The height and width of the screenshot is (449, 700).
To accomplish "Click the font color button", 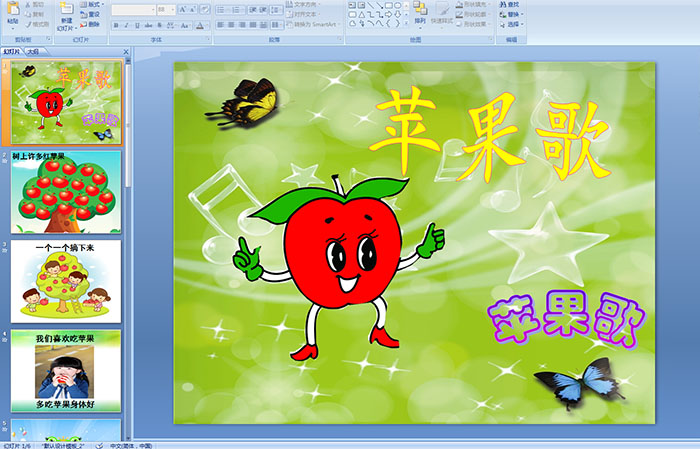I will [200, 25].
